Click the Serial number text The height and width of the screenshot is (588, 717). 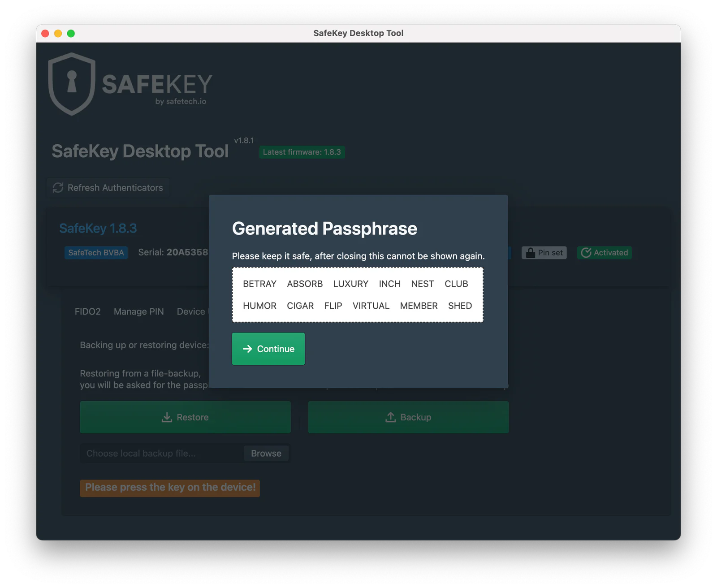point(173,252)
